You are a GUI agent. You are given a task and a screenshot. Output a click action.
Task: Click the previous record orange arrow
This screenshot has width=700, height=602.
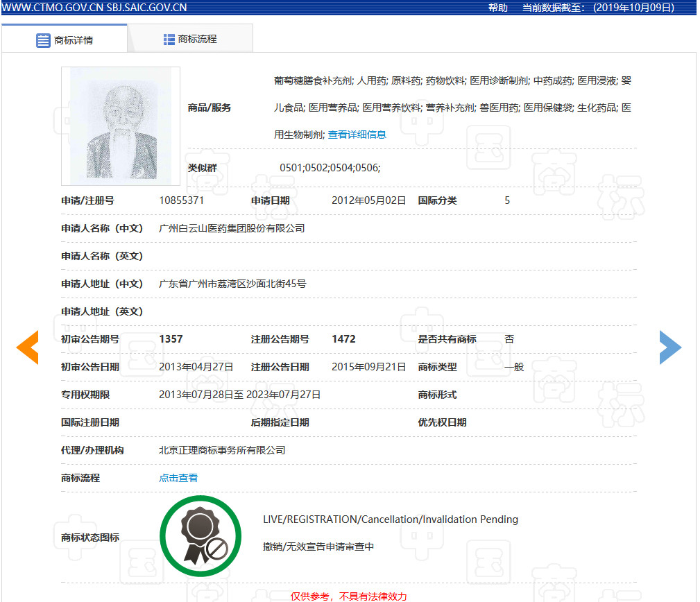(x=27, y=347)
